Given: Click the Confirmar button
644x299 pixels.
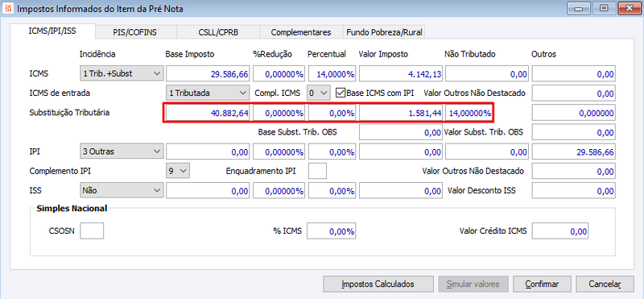Looking at the screenshot, I should tap(542, 284).
